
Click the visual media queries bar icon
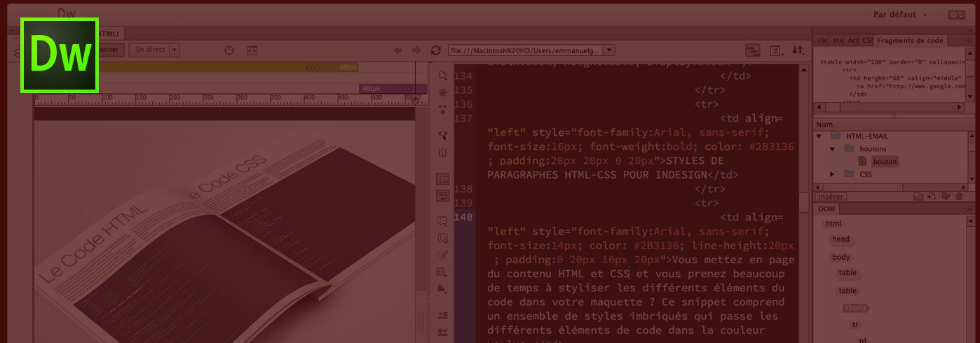[x=752, y=50]
